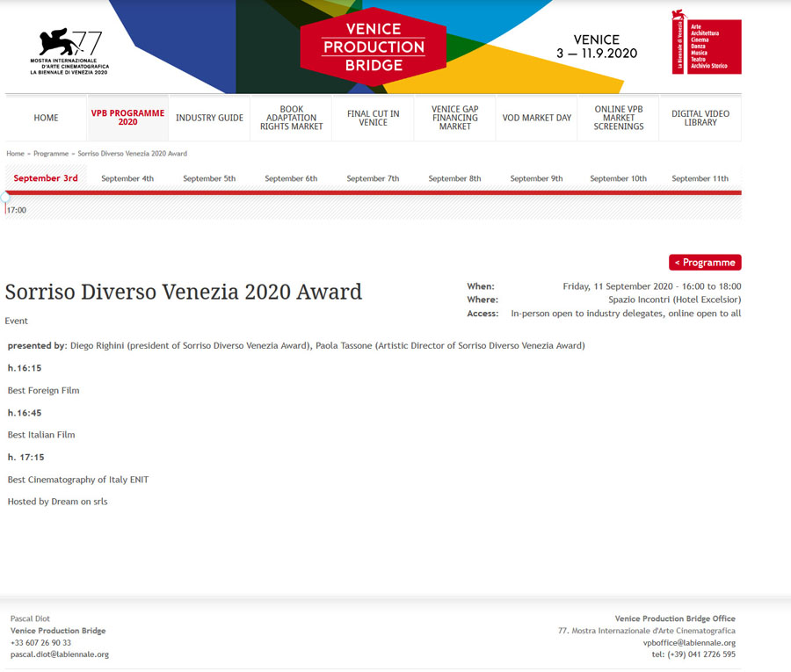This screenshot has height=672, width=791.
Task: Open VOD Market Day page
Action: pyautogui.click(x=537, y=118)
